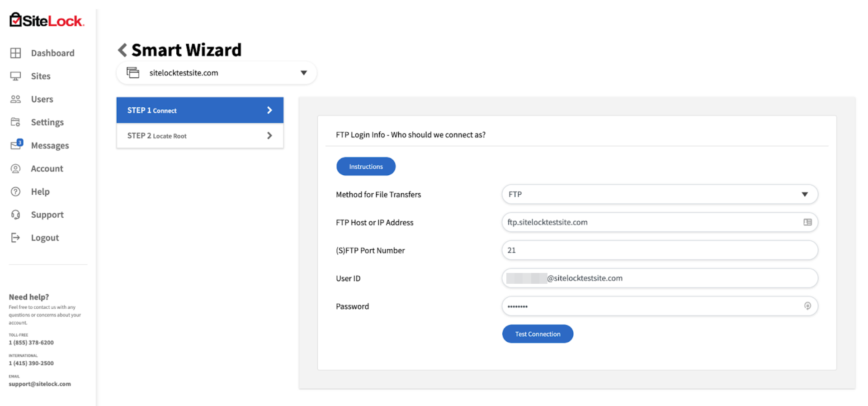
Task: Click international number 1 (415) 390-2500
Action: point(31,363)
